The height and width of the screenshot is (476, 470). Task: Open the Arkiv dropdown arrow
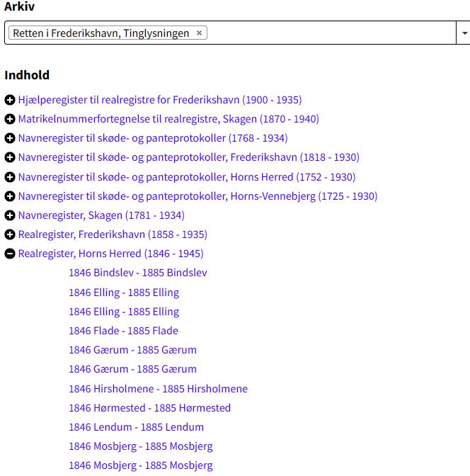click(x=464, y=33)
